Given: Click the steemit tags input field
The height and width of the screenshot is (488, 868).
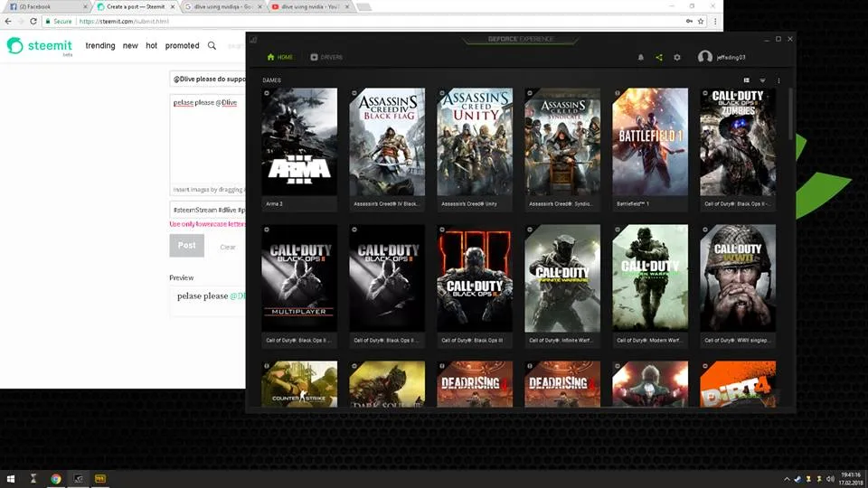Looking at the screenshot, I should click(x=208, y=211).
